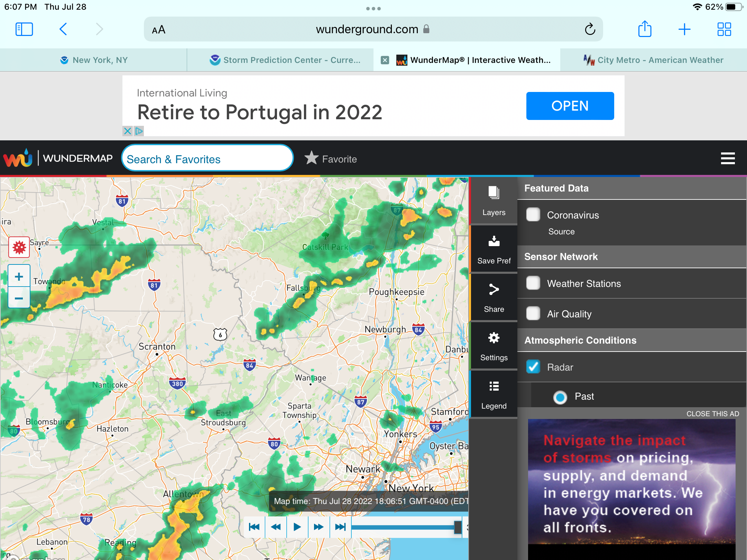Step forward one radar frame

pyautogui.click(x=319, y=527)
